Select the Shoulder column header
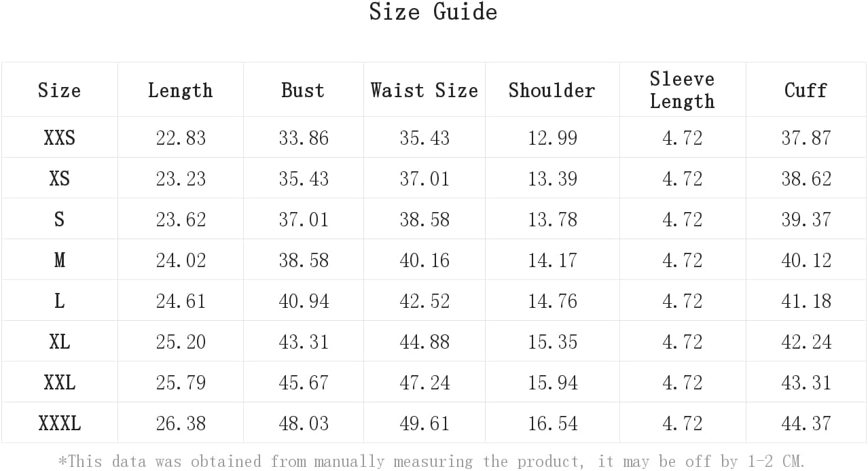 click(x=551, y=90)
